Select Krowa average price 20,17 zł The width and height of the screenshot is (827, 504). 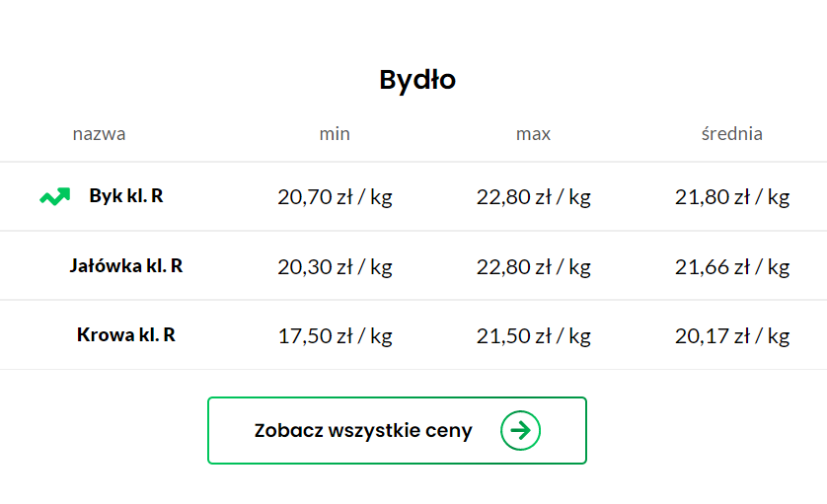[x=732, y=335]
